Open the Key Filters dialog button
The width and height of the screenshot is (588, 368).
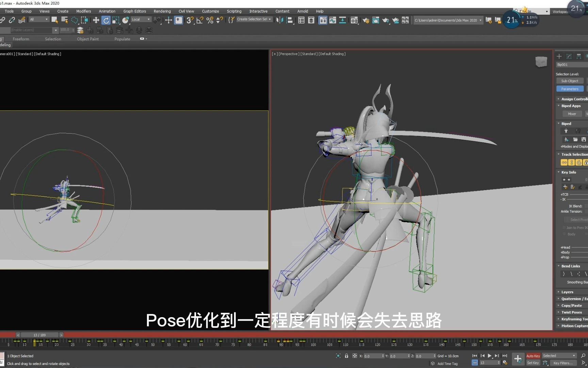[563, 363]
